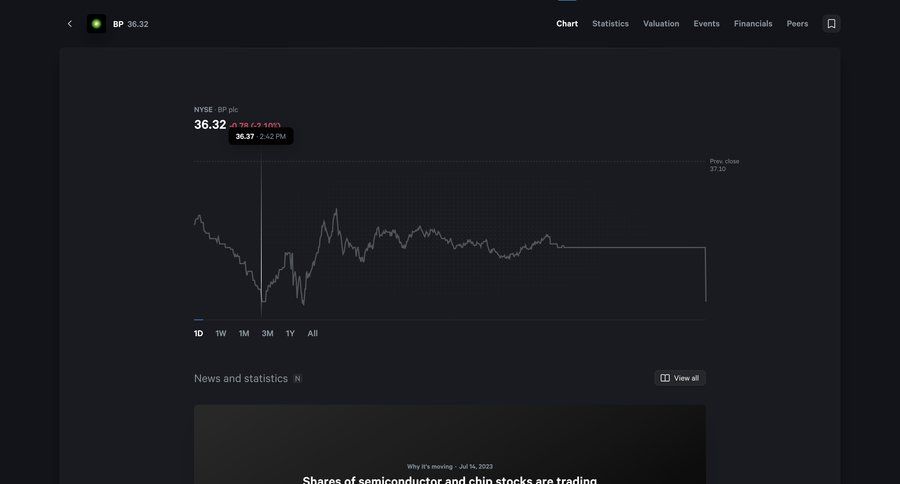Select the All time range

point(313,333)
